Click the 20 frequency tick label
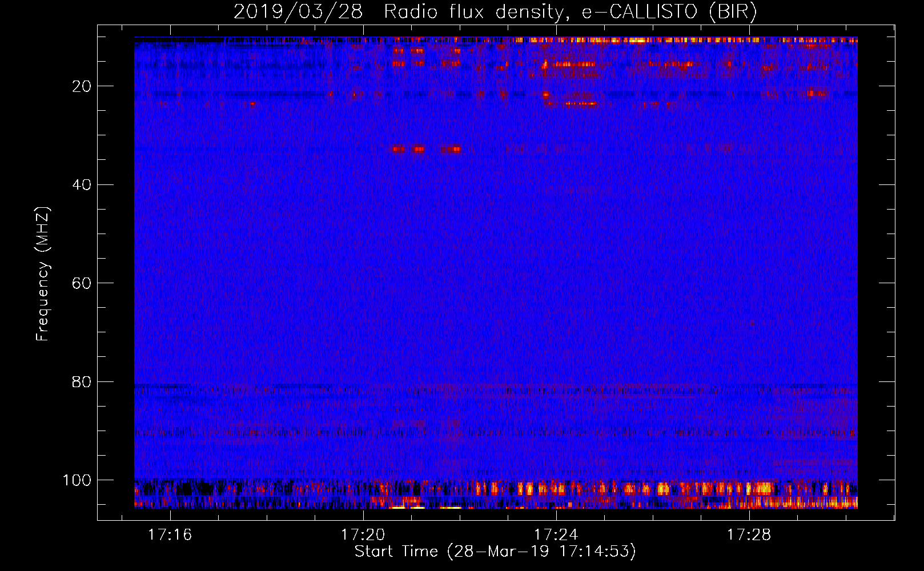The height and width of the screenshot is (571, 924). point(82,86)
